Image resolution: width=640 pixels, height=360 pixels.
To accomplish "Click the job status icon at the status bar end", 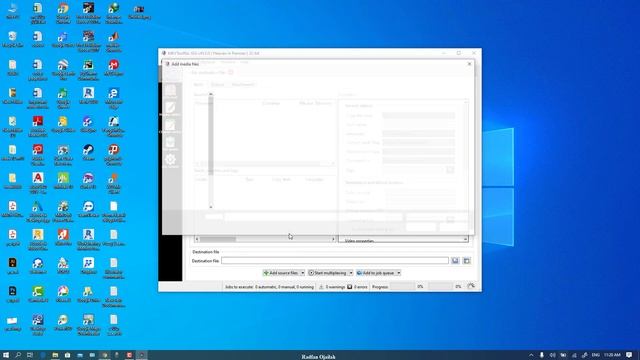I will coord(471,287).
